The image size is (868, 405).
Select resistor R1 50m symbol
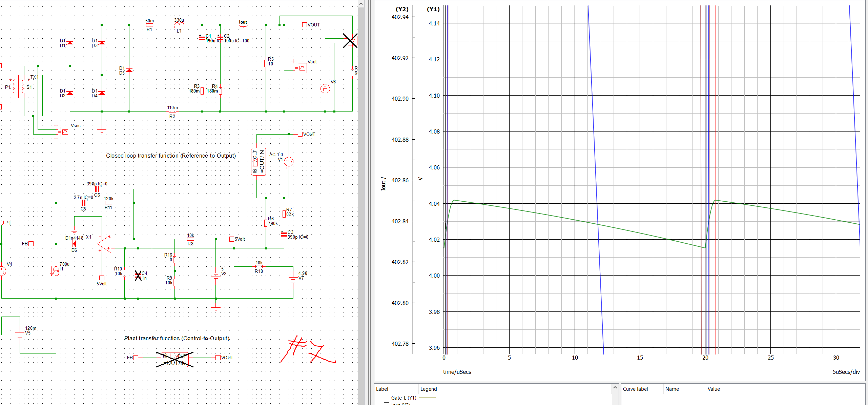tap(149, 25)
